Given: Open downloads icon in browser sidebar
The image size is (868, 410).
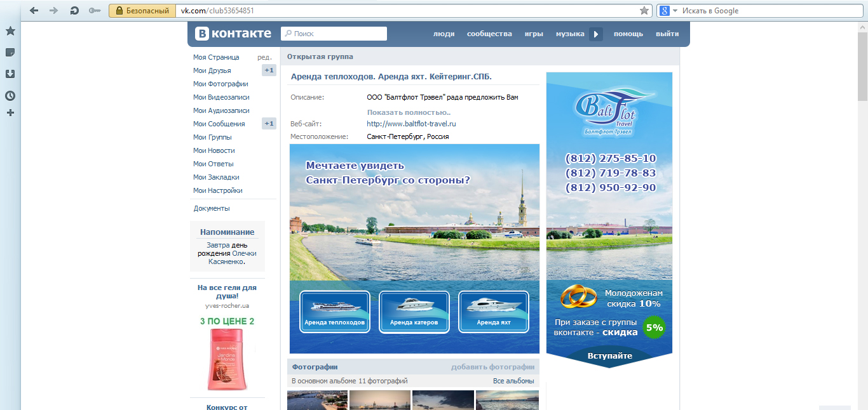Looking at the screenshot, I should pyautogui.click(x=10, y=74).
